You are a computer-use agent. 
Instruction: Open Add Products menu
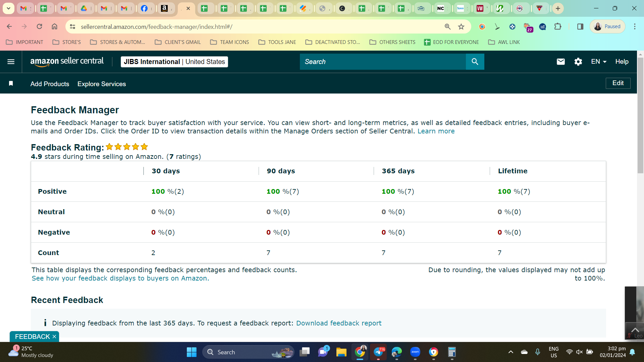50,84
